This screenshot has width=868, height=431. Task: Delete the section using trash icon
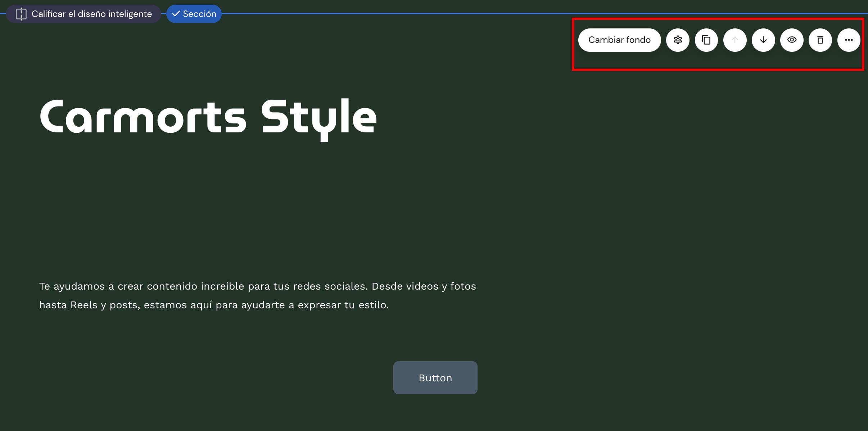click(x=820, y=40)
